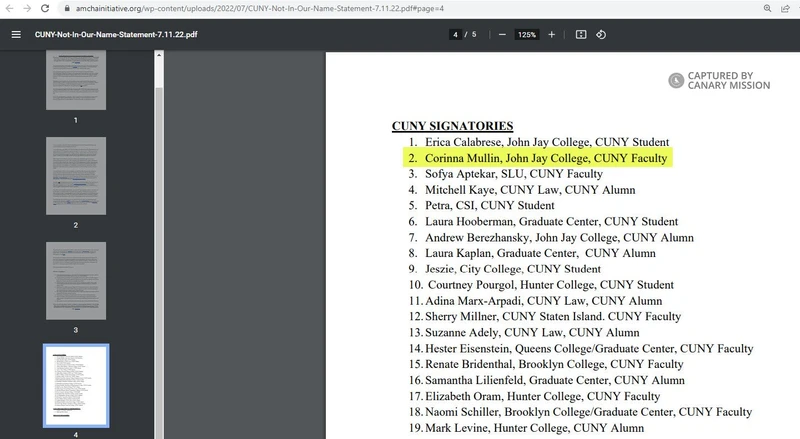
Task: Open the page 3 thumbnail
Action: point(76,281)
